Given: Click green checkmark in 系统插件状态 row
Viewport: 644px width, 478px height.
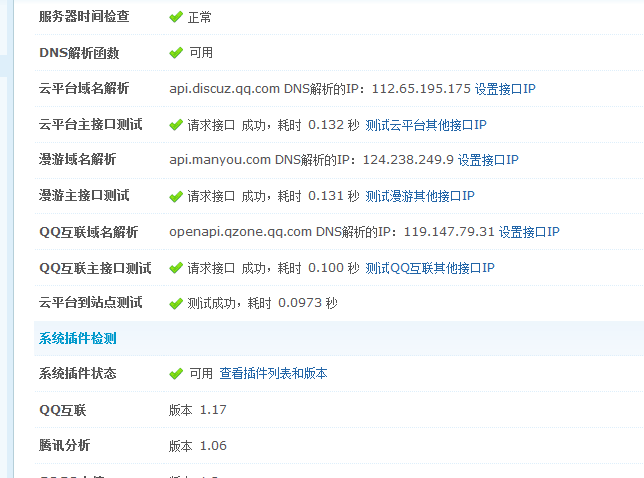Looking at the screenshot, I should click(176, 374).
